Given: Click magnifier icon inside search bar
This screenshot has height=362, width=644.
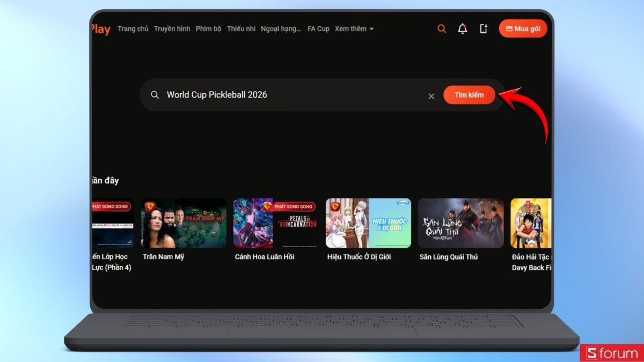Looking at the screenshot, I should [x=155, y=95].
